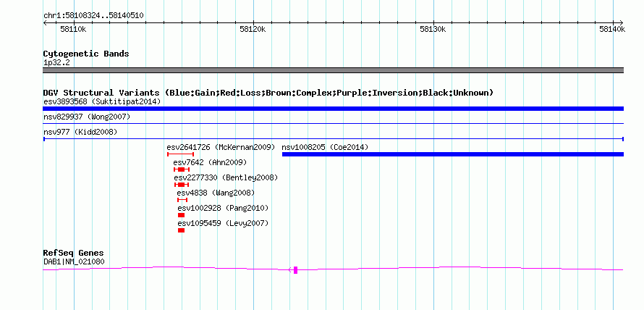Click the nsv977 (Kidd2008) label

pos(80,133)
